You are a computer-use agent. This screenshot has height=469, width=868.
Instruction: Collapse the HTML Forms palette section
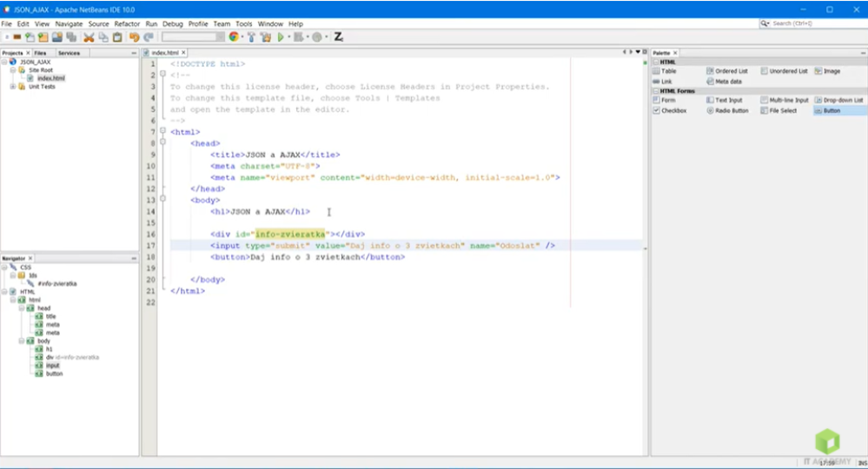(x=655, y=91)
